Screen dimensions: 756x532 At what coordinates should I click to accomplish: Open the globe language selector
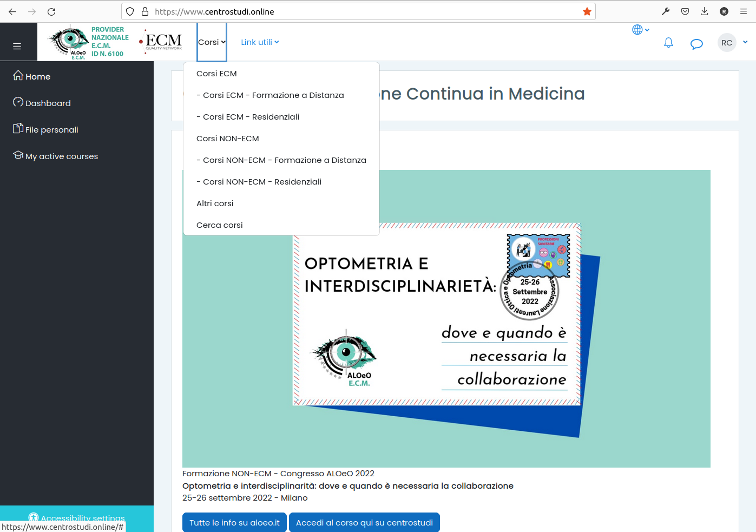[641, 30]
